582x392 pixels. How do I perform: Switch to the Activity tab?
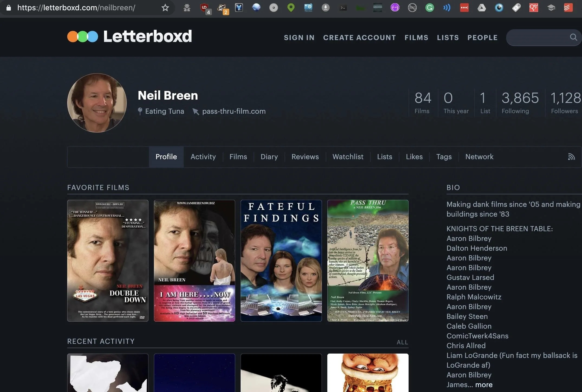(203, 157)
